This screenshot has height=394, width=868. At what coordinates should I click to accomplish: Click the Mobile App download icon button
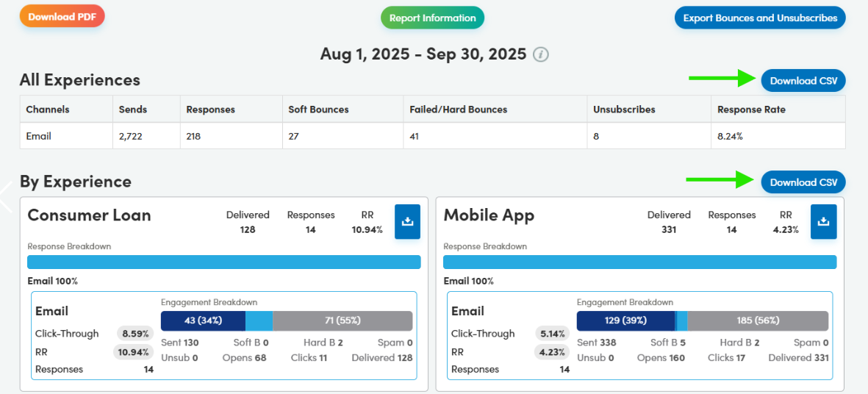(823, 221)
